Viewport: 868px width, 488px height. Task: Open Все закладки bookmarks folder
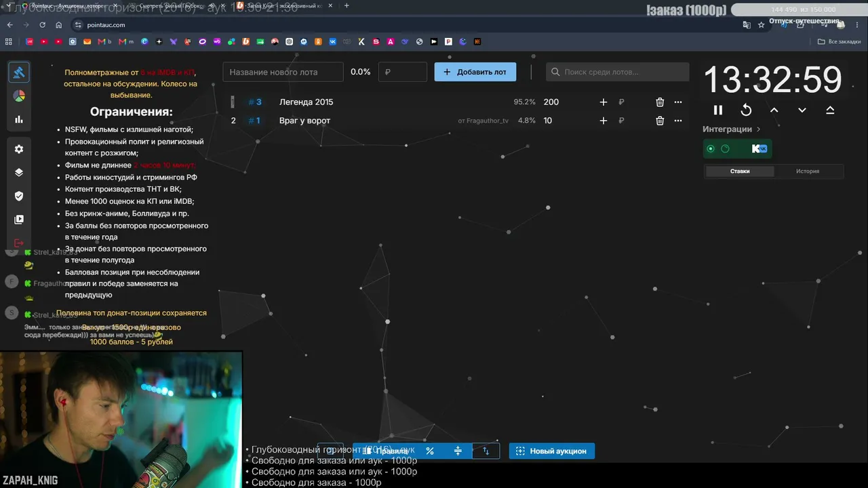839,42
